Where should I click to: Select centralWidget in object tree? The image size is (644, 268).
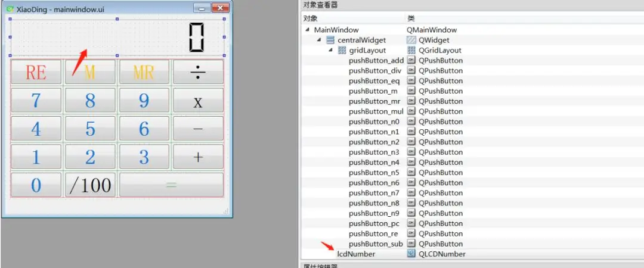click(x=361, y=40)
